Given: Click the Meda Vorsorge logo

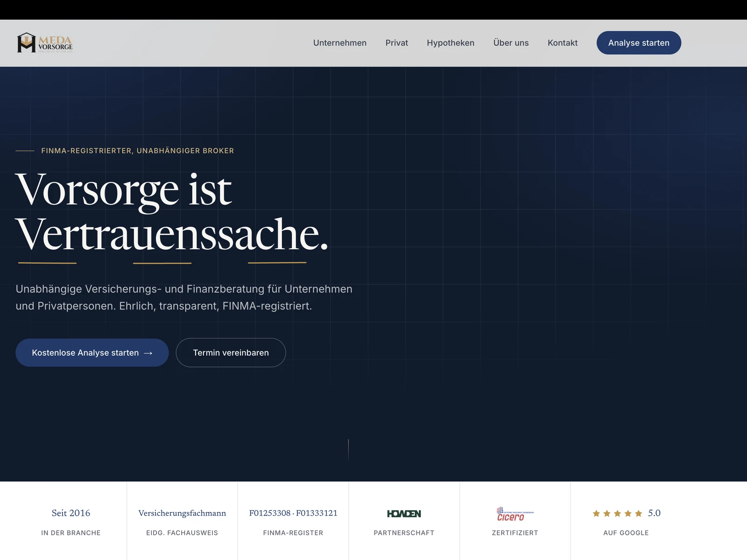Looking at the screenshot, I should coord(45,42).
